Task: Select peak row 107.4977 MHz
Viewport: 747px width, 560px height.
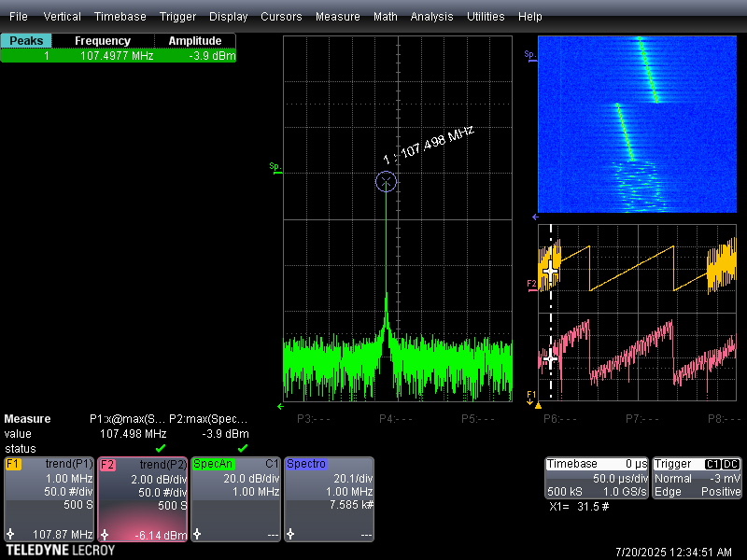Action: [119, 56]
